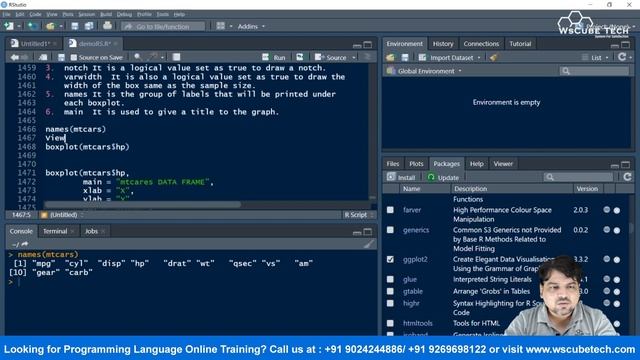This screenshot has width=640, height=360.
Task: Check the generics package checkbox
Action: click(x=390, y=230)
